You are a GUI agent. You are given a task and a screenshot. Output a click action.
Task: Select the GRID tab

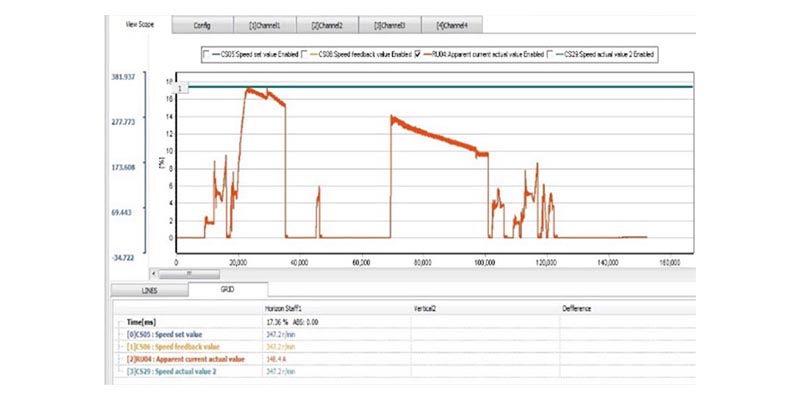pyautogui.click(x=224, y=290)
